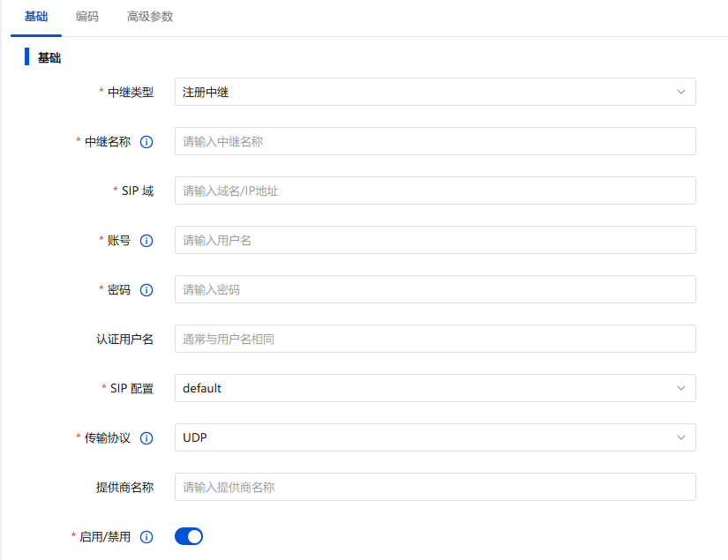The height and width of the screenshot is (560, 728).
Task: Click the 提供商名称 input field
Action: (434, 487)
